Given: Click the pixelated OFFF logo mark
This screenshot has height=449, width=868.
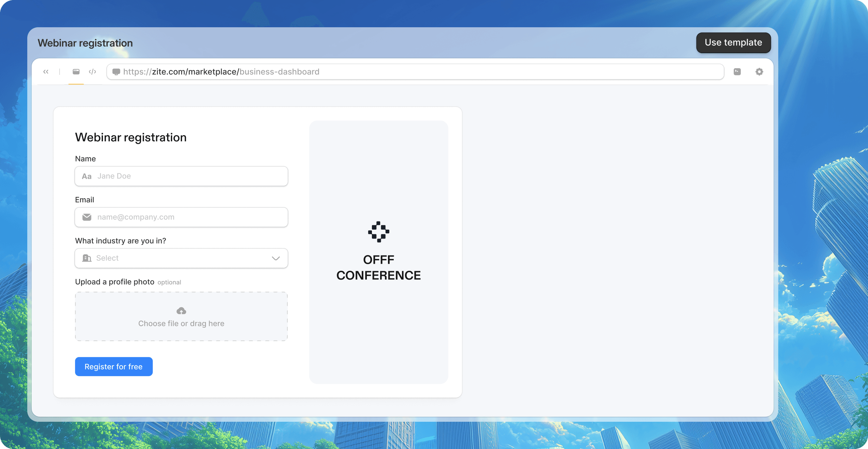Looking at the screenshot, I should 379,231.
